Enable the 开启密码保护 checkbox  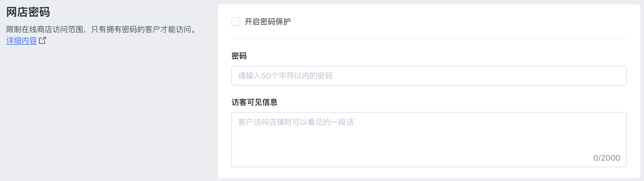point(236,22)
